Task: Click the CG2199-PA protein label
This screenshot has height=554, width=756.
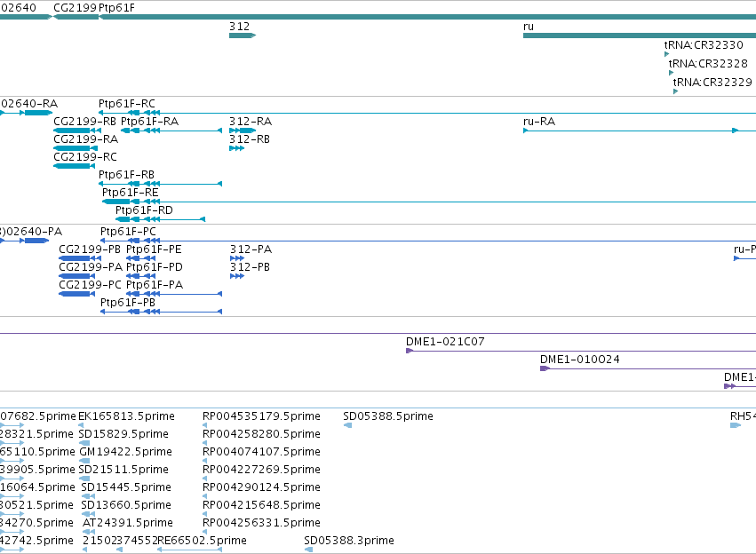Action: point(91,267)
